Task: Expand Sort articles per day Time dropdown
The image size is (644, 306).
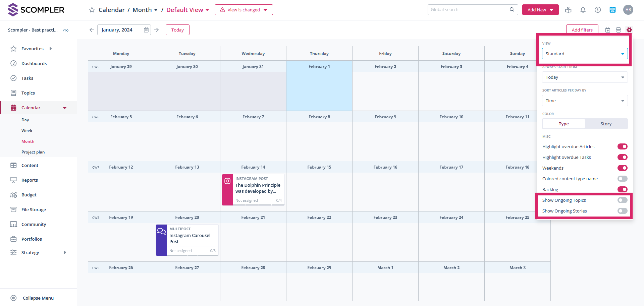Action: coord(585,101)
